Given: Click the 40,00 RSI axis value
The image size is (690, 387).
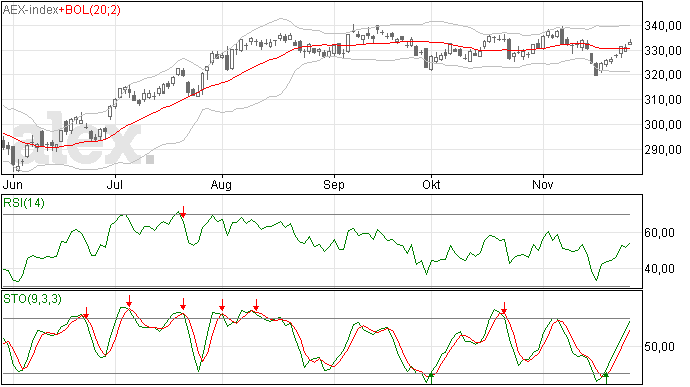Looking at the screenshot, I should [659, 269].
